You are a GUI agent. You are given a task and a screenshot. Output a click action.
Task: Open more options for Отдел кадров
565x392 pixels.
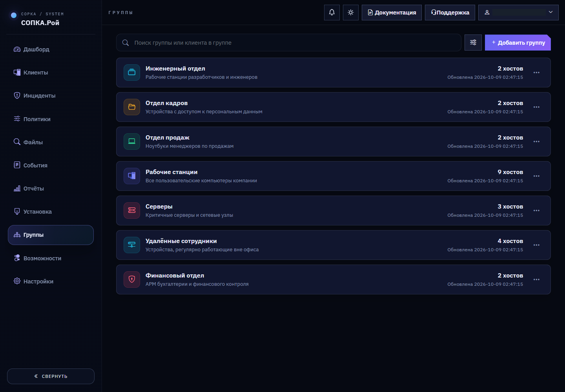[536, 107]
